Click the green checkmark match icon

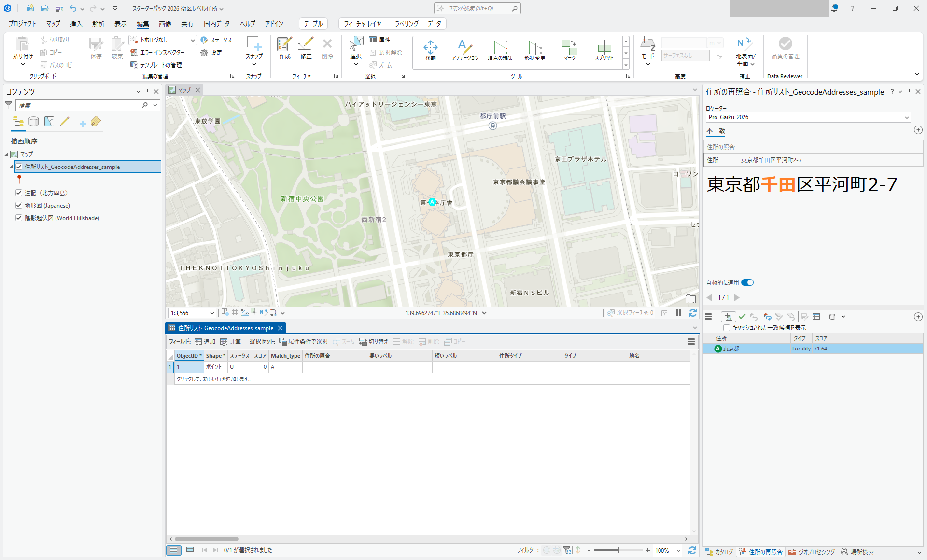point(742,317)
